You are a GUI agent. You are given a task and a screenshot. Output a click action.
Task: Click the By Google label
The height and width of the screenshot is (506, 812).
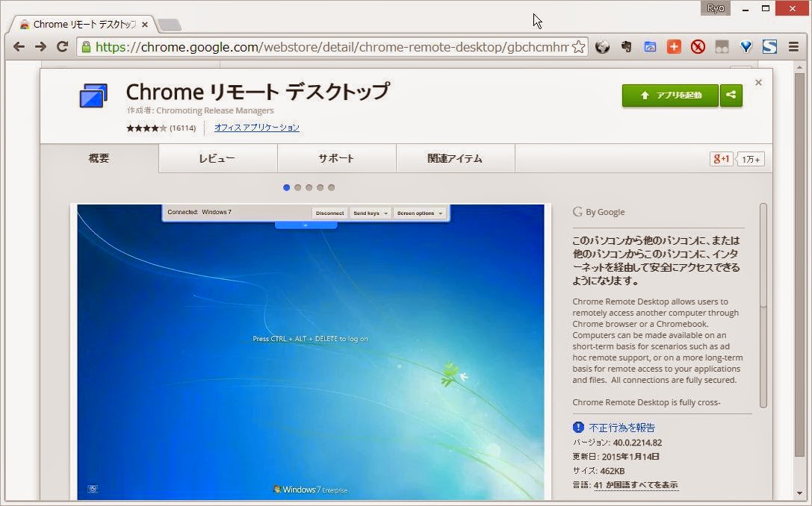[x=599, y=212]
